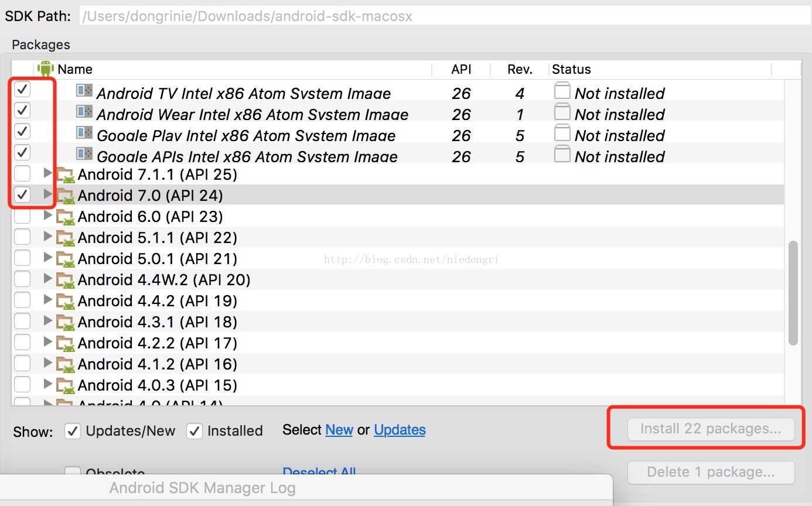Screen dimensions: 812x506
Task: Expand the Android 4.2.2 (API 17) node
Action: [x=48, y=342]
